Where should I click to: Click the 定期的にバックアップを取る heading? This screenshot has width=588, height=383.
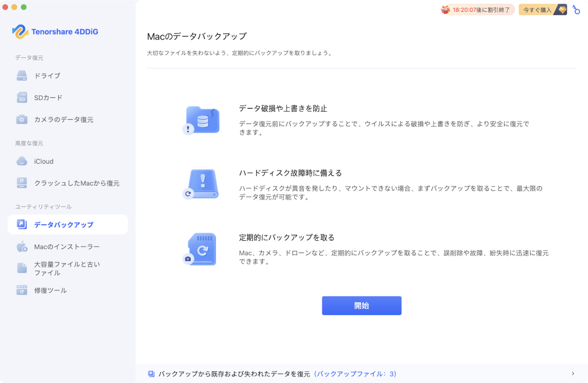point(287,238)
